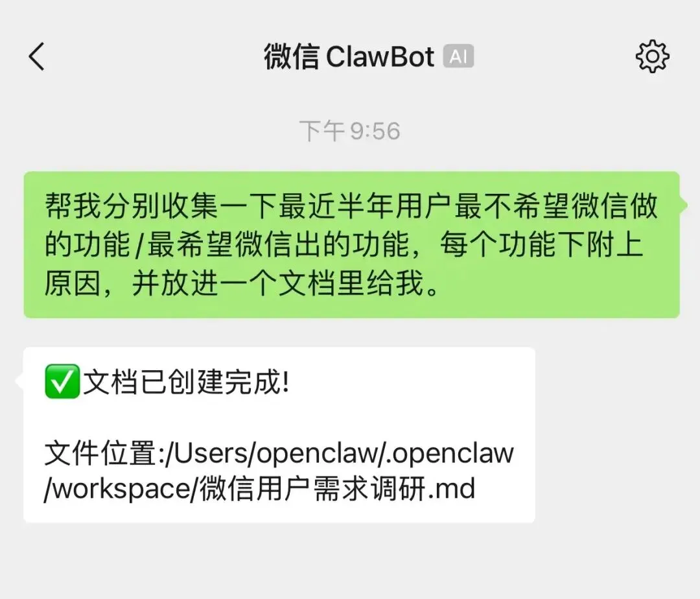
Task: Tap the "ClawBot" name in the header
Action: [380, 56]
